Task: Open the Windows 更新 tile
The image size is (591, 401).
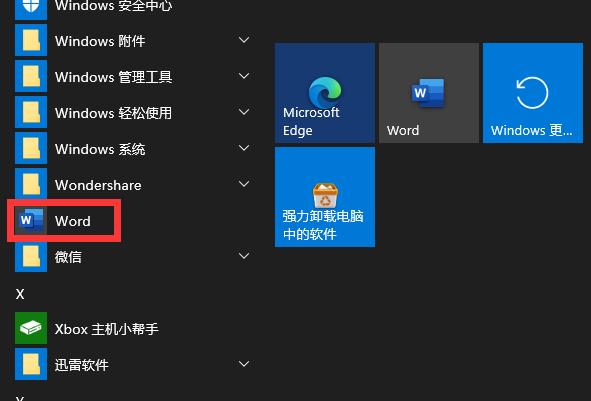Action: click(533, 93)
